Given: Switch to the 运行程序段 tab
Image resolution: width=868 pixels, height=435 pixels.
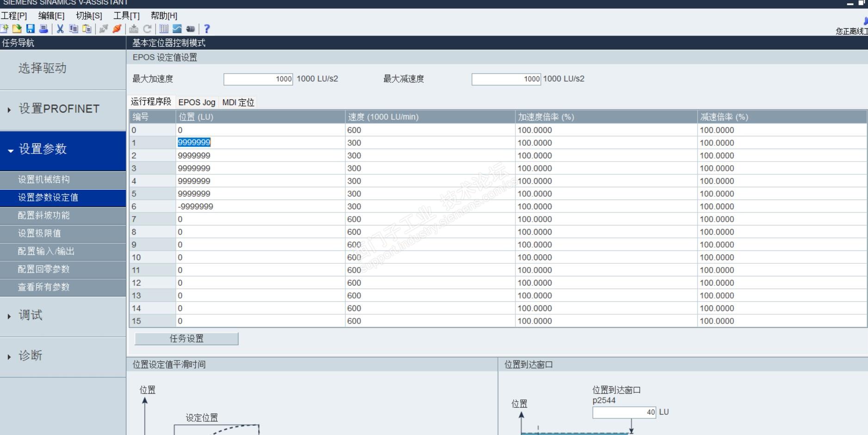Looking at the screenshot, I should point(151,101).
